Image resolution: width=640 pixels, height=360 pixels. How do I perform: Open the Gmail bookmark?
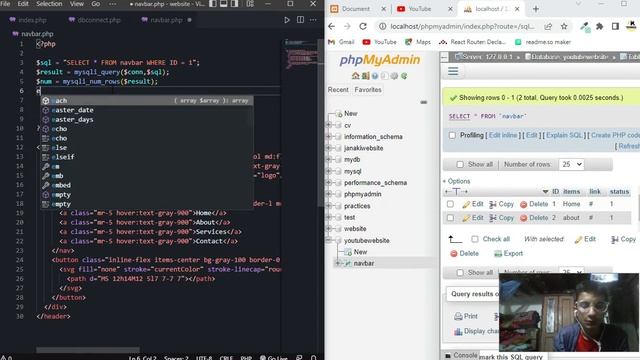click(342, 42)
